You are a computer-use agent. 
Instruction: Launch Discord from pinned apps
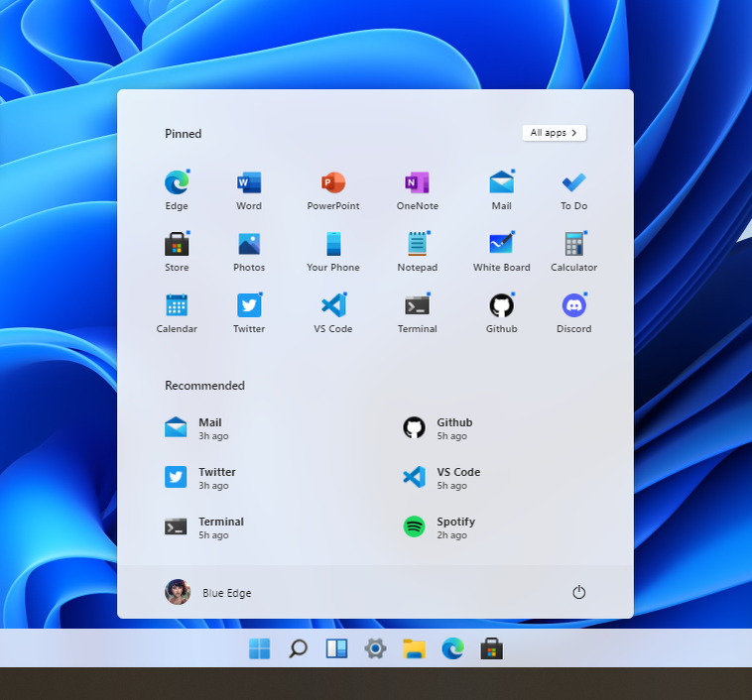pos(573,312)
